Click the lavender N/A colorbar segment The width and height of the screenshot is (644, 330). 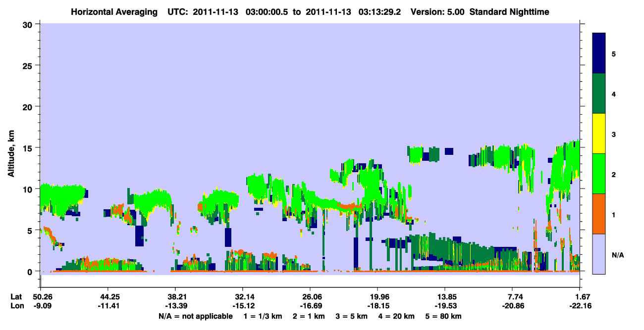coord(599,253)
